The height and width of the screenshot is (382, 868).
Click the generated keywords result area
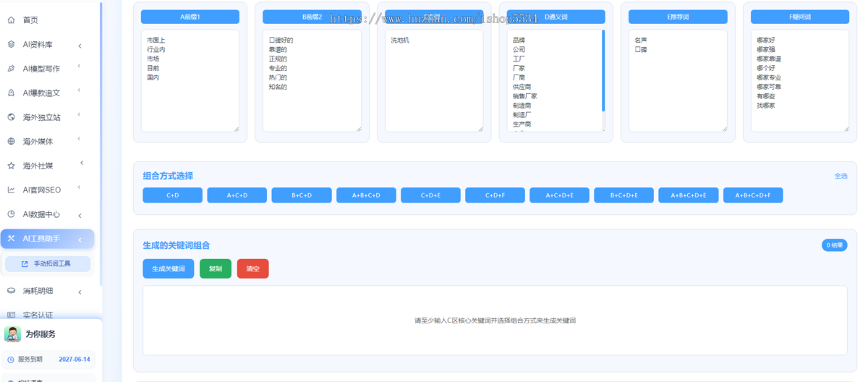495,320
